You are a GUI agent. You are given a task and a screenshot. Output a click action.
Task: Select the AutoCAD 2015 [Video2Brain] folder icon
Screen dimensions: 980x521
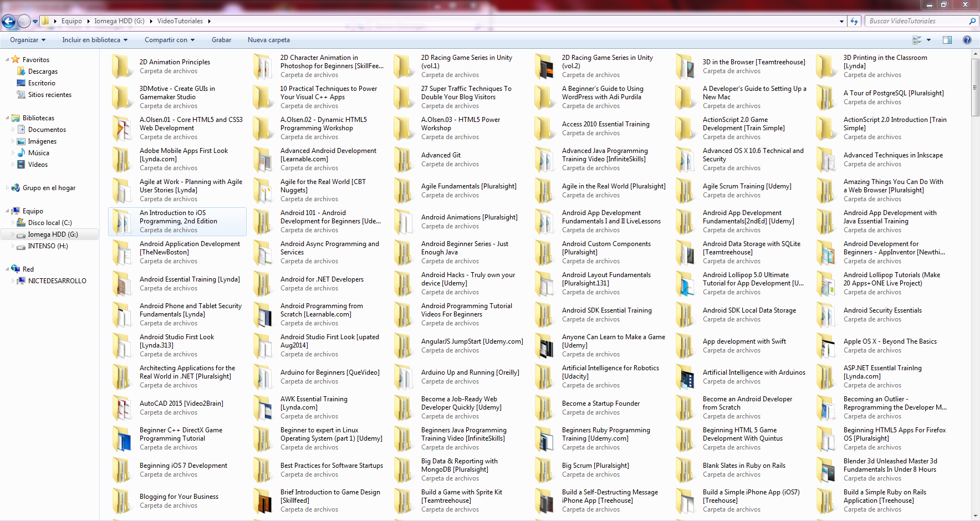pos(121,408)
